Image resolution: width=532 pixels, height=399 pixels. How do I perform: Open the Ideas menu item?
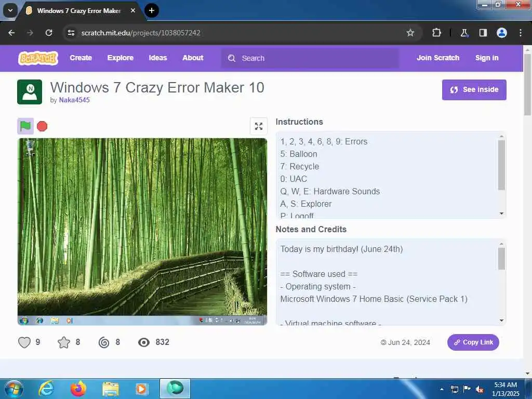[x=158, y=58]
